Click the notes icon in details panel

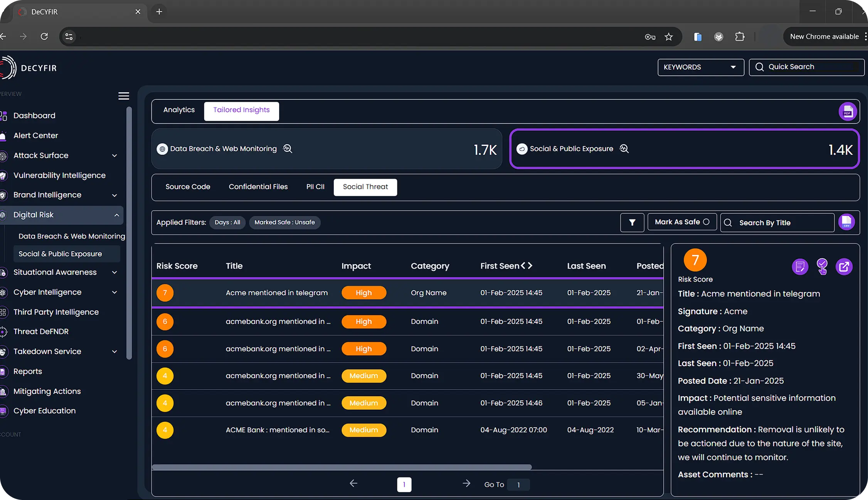click(800, 267)
